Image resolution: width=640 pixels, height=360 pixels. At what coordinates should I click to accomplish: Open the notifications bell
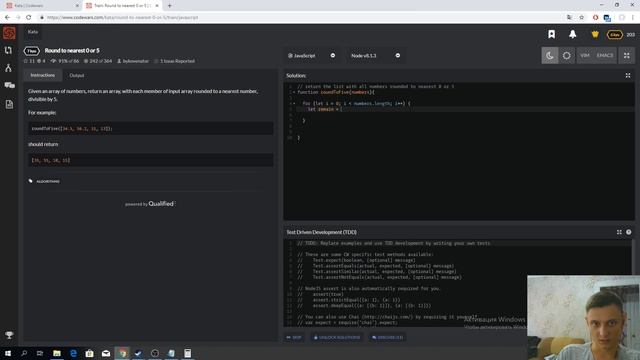pos(573,34)
